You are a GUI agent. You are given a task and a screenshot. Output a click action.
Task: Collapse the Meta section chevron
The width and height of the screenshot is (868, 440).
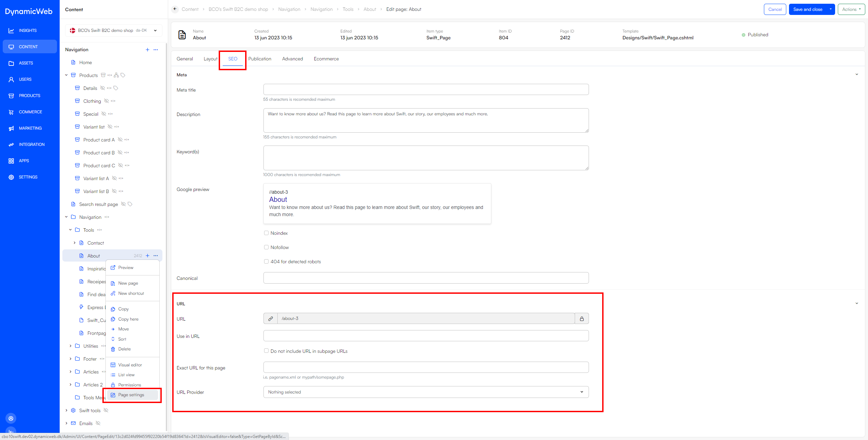(857, 75)
